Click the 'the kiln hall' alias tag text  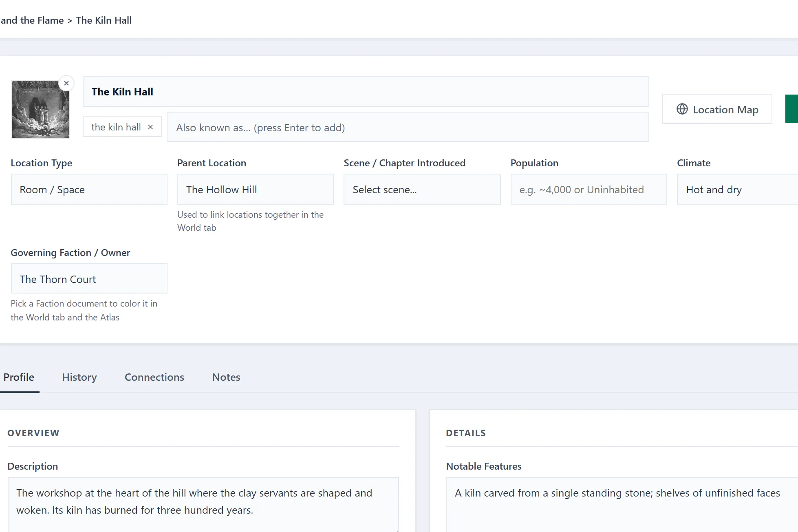pyautogui.click(x=116, y=127)
